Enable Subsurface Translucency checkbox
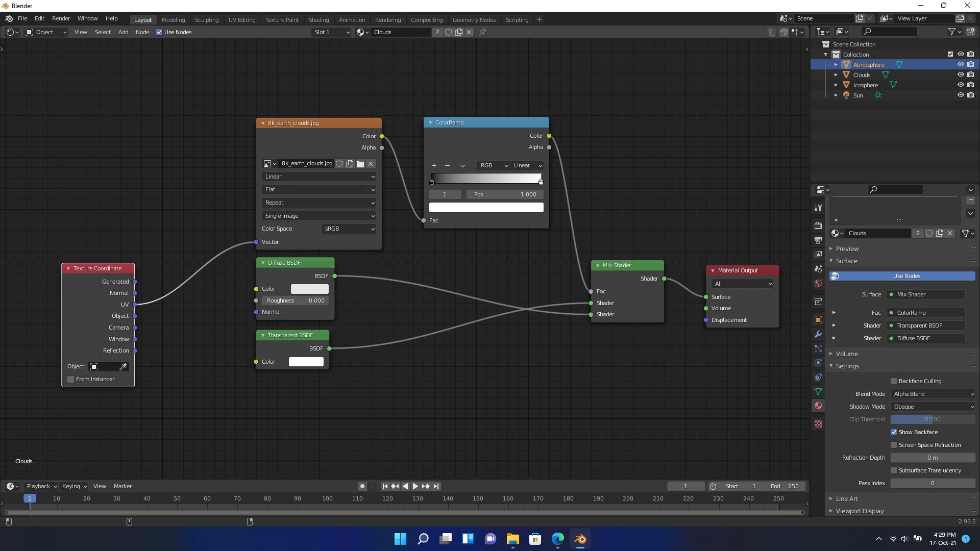The height and width of the screenshot is (551, 980). pyautogui.click(x=894, y=470)
